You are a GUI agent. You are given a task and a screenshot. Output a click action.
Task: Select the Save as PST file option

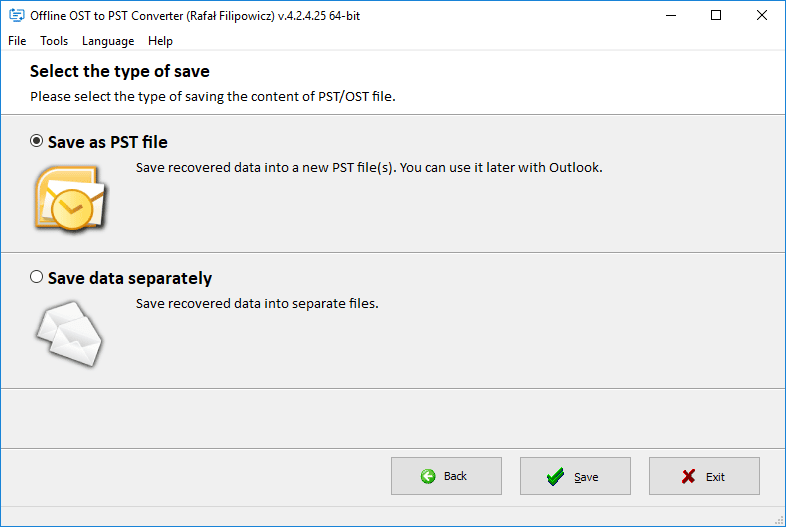[x=37, y=142]
